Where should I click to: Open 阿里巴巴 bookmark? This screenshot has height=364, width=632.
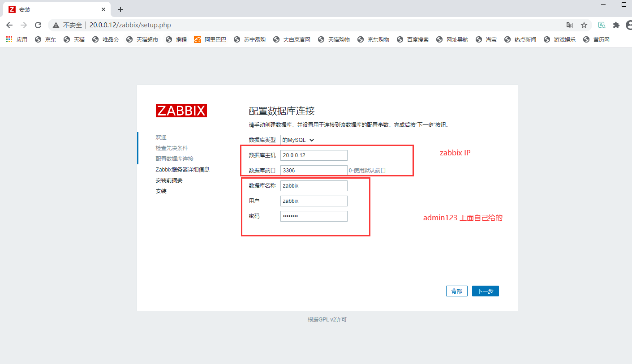click(210, 39)
